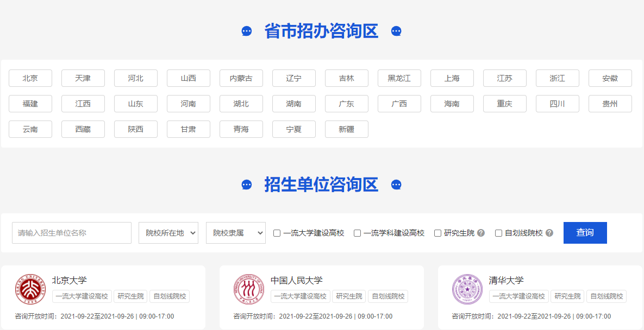The width and height of the screenshot is (644, 330).
Task: Click chat bubble icon left of 省市招办咨询区
Action: tap(247, 31)
